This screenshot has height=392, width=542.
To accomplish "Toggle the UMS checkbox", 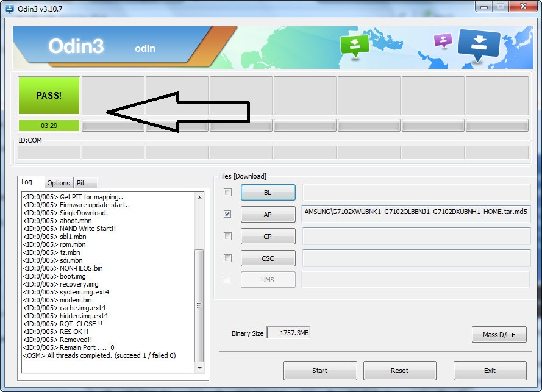I will click(x=227, y=280).
